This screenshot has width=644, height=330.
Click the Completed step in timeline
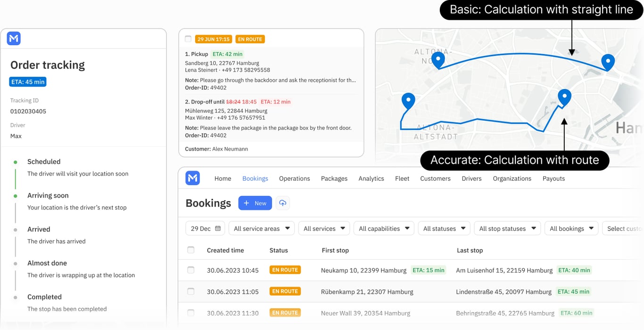click(44, 297)
